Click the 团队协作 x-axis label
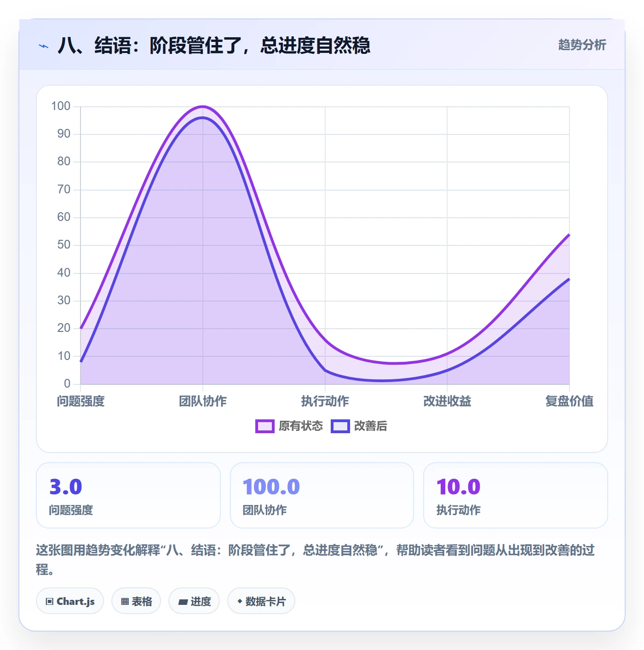644x650 pixels. pyautogui.click(x=203, y=401)
